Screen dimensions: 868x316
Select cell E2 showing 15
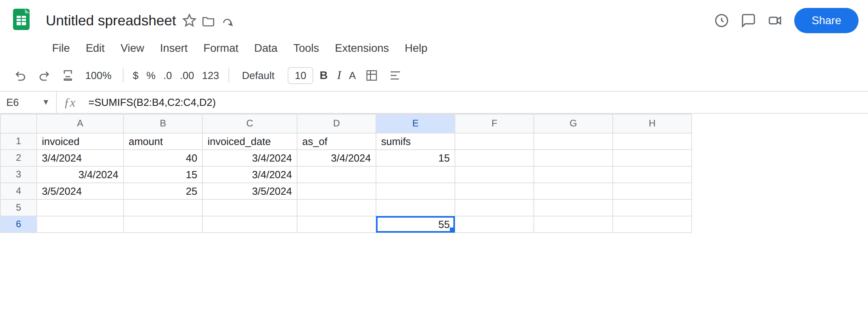point(415,158)
